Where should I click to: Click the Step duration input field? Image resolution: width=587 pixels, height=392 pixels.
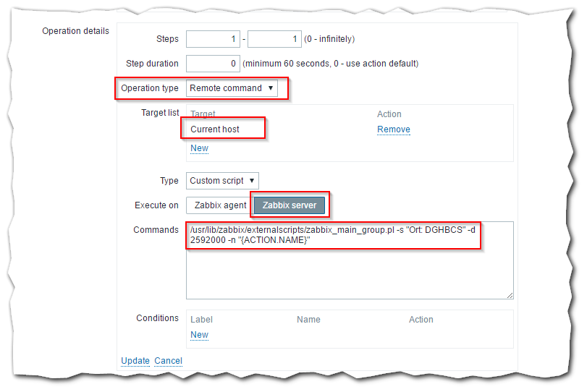click(x=213, y=64)
